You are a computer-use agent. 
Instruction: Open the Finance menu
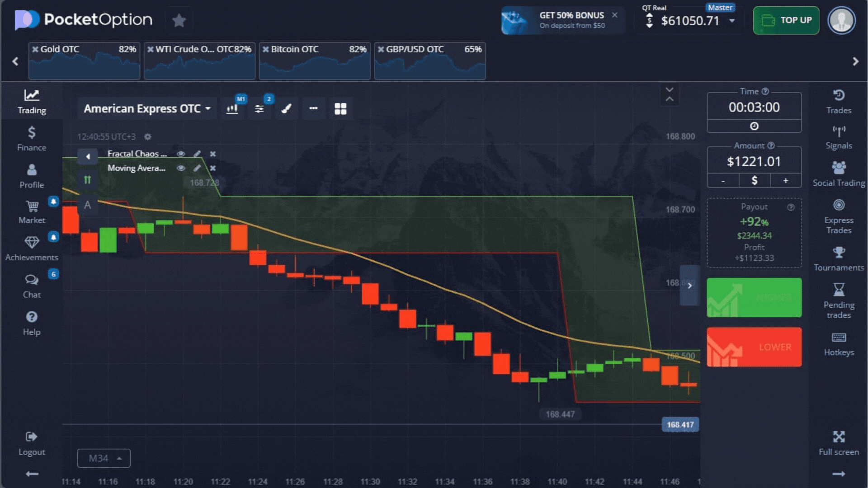32,138
